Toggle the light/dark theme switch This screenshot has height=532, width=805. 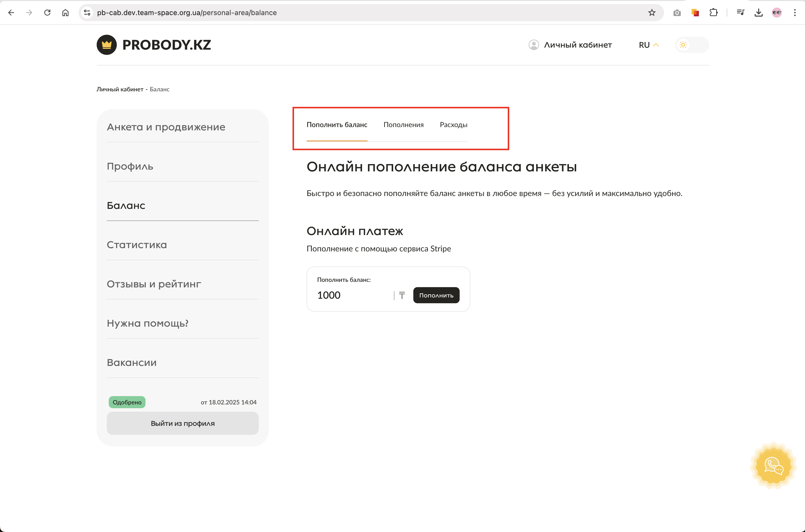click(692, 45)
